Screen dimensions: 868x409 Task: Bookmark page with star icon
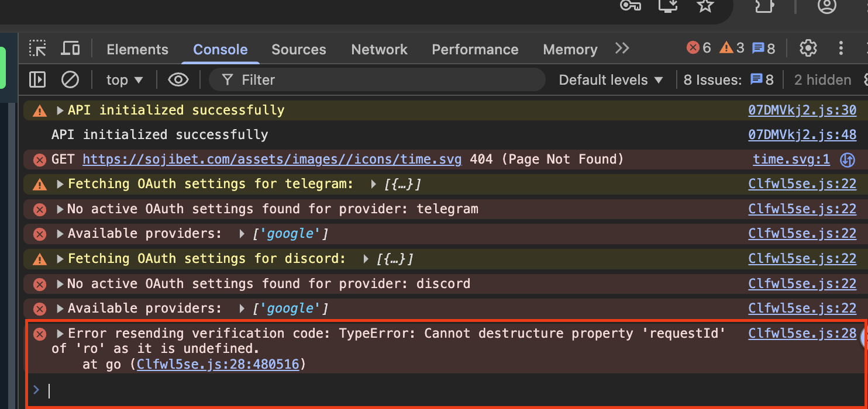(705, 6)
